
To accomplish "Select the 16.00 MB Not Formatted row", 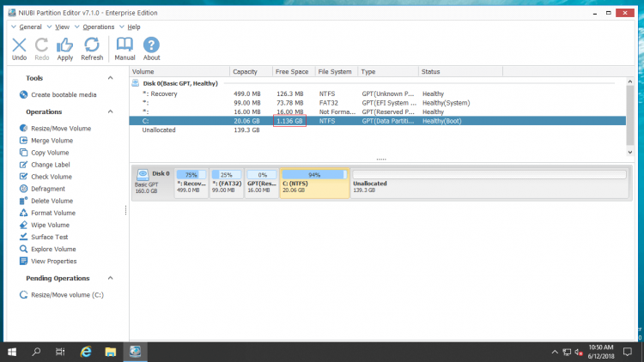I will (x=378, y=112).
